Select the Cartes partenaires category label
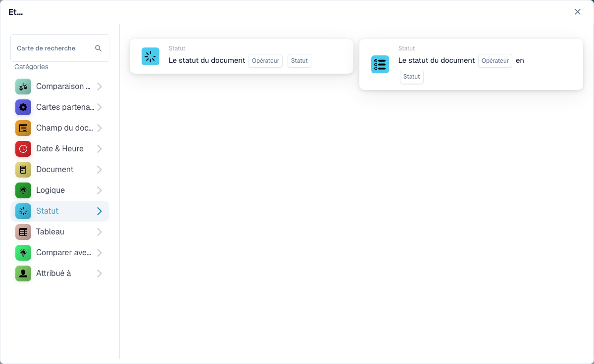Image resolution: width=594 pixels, height=364 pixels. [65, 107]
